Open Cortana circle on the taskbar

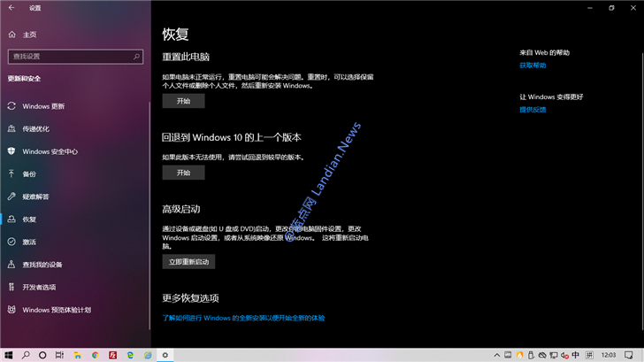click(42, 355)
